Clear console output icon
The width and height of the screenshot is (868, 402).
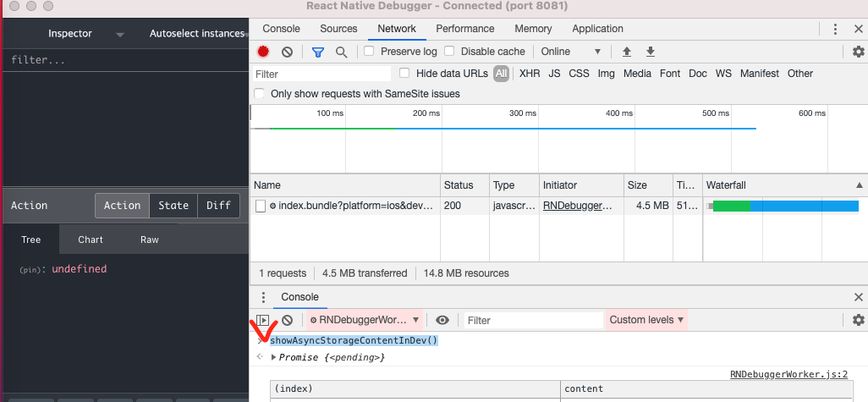point(287,320)
